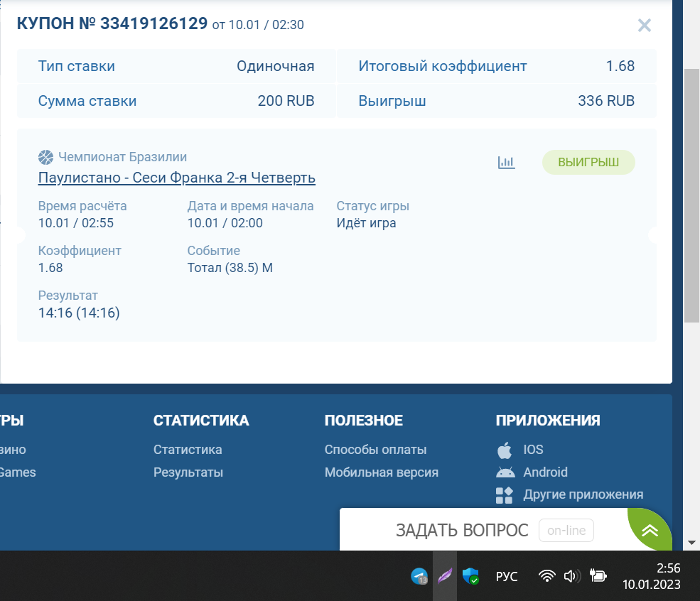This screenshot has width=700, height=601.
Task: Click ПОЛЕЗНОЕ footer heading
Action: pyautogui.click(x=363, y=421)
